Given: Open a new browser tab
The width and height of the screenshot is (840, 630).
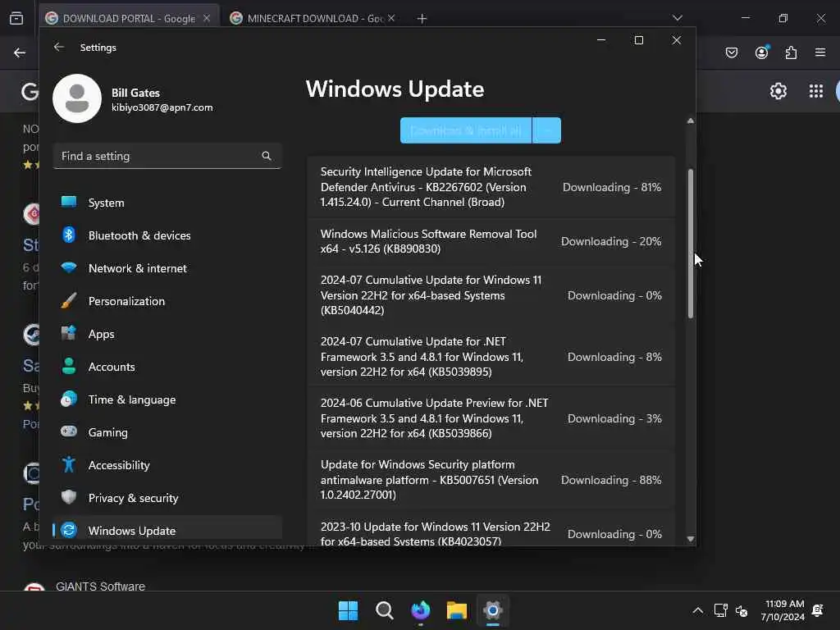Looking at the screenshot, I should coord(422,19).
